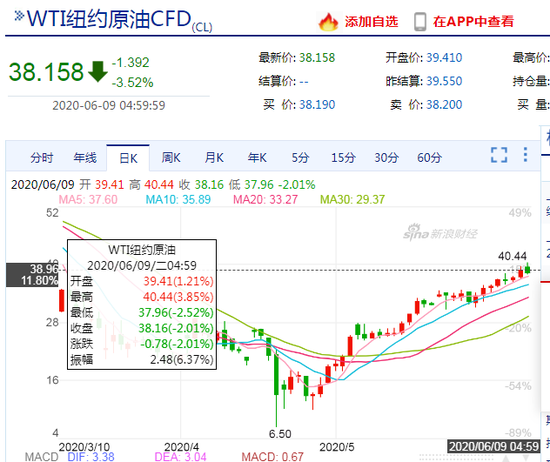The image size is (550, 462).
Task: Switch to the 分时 tab
Action: (41, 158)
